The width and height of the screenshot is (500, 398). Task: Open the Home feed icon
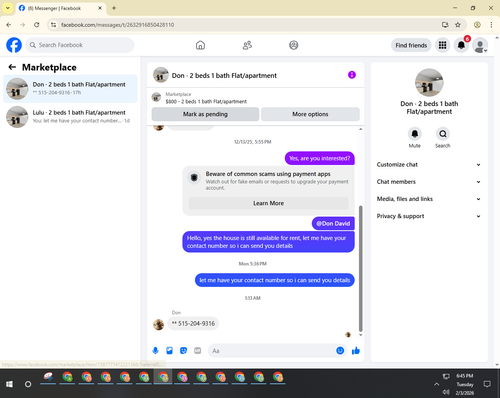(200, 45)
